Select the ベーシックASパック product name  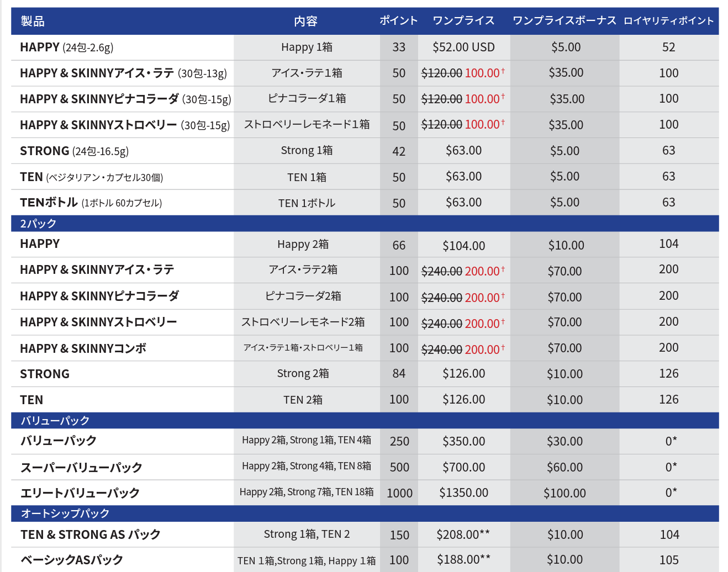[72, 560]
